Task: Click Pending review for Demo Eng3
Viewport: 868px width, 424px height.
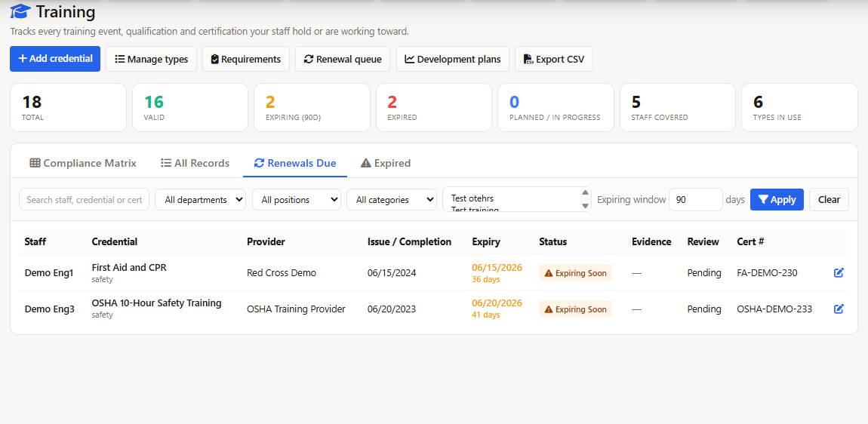Action: tap(704, 309)
